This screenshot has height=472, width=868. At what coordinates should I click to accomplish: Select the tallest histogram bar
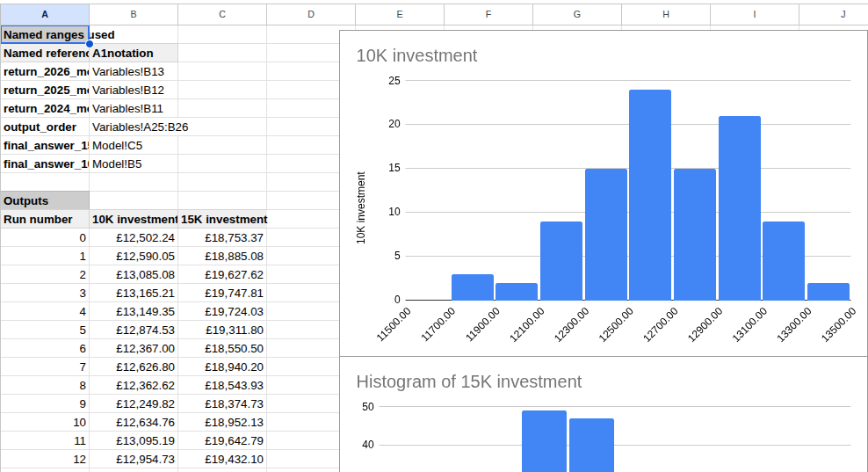point(650,195)
